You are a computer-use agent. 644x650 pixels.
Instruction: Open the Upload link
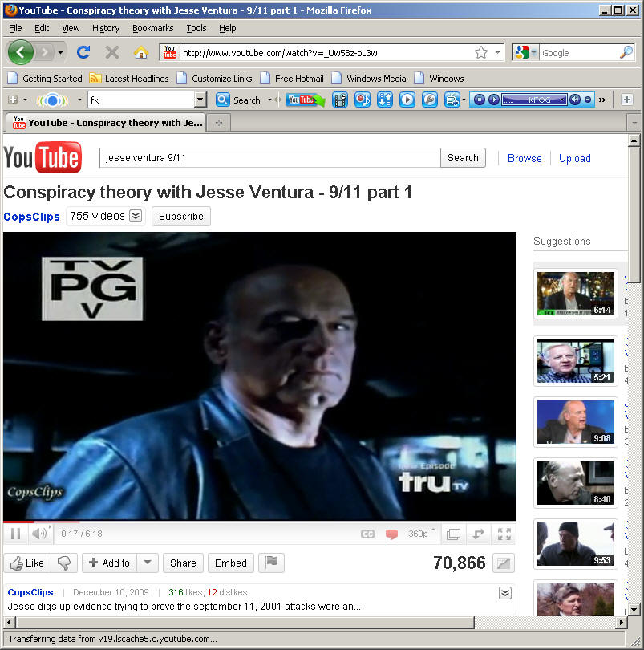[x=575, y=158]
